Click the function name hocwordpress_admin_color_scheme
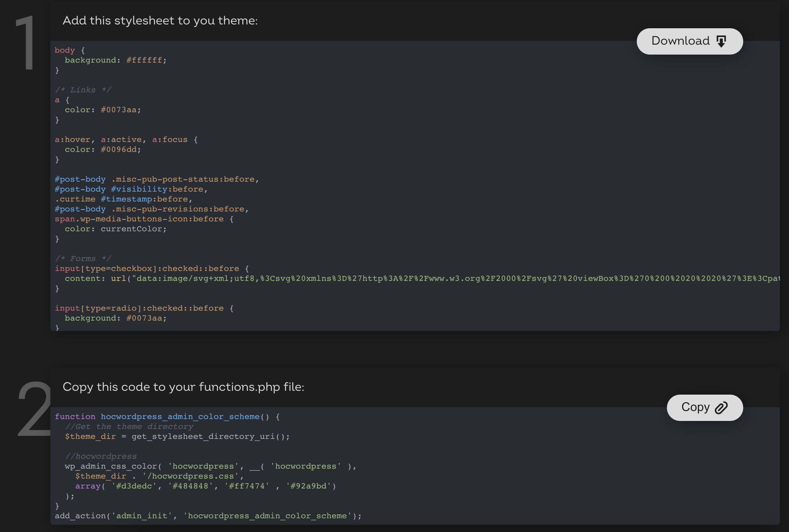The image size is (789, 532). click(x=180, y=417)
